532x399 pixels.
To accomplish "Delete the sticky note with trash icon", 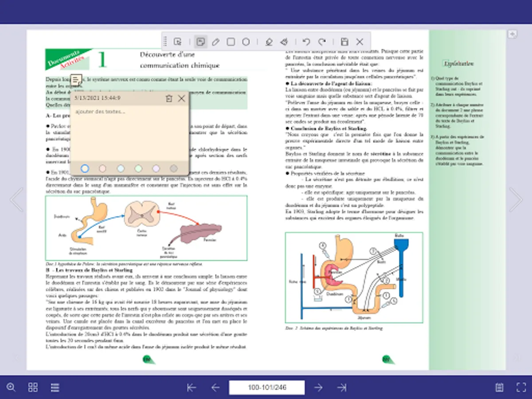I will point(169,98).
